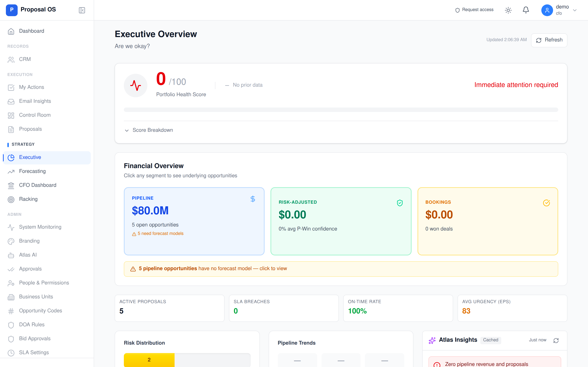Open the Control Room panel

pyautogui.click(x=35, y=115)
